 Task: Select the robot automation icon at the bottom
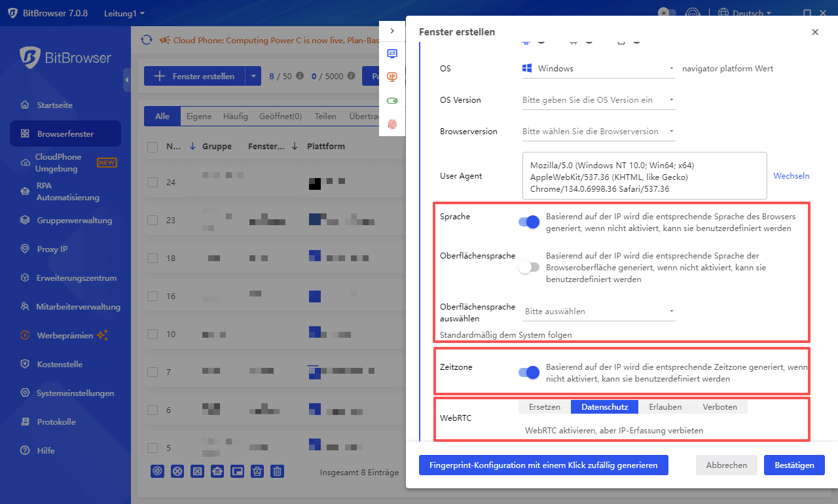pyautogui.click(x=217, y=471)
